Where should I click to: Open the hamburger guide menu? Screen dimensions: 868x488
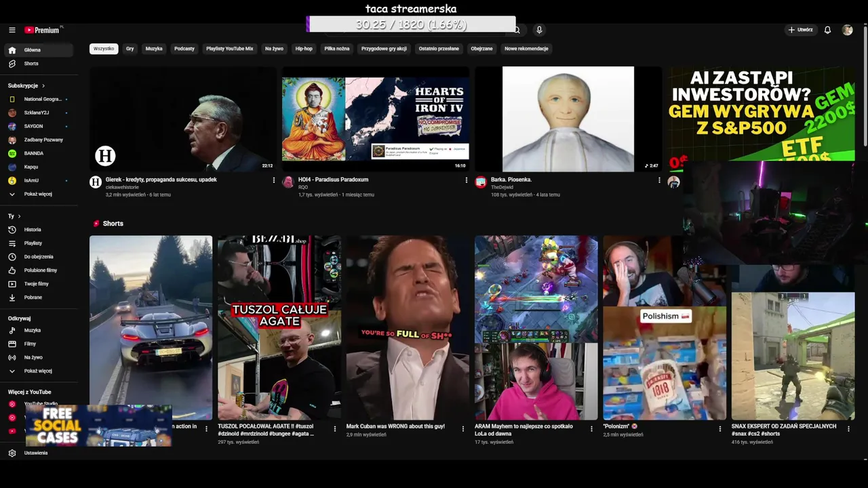[x=12, y=30]
